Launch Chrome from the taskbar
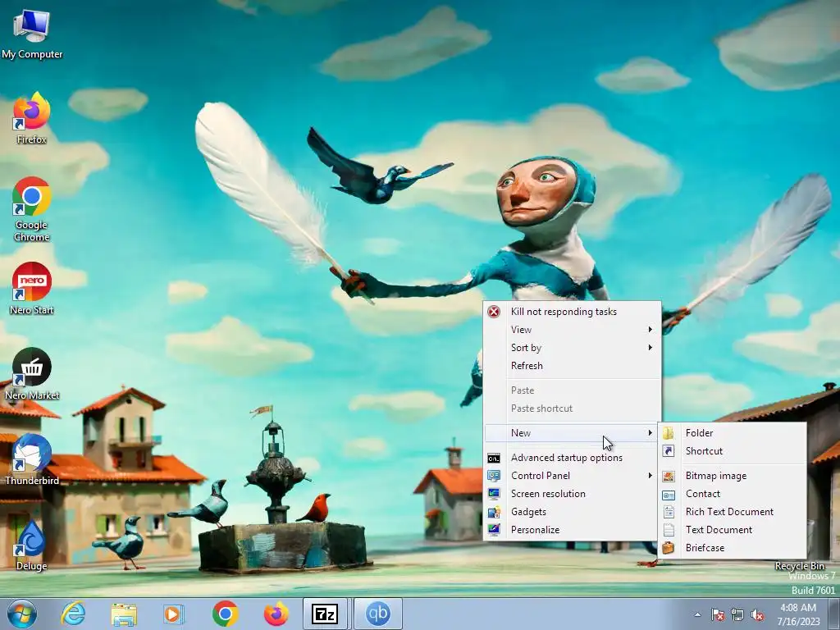Viewport: 840px width, 630px height. point(225,614)
